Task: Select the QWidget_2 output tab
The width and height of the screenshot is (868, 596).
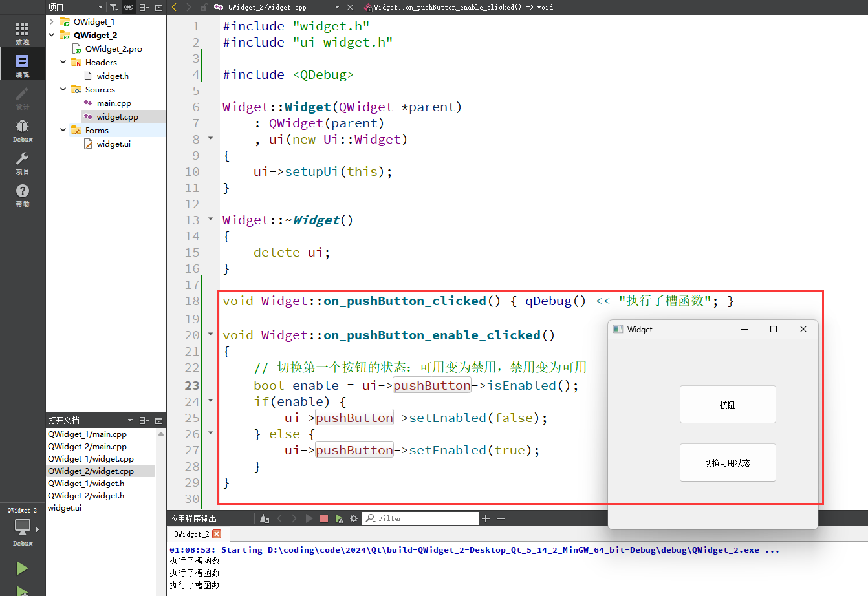Action: [191, 534]
